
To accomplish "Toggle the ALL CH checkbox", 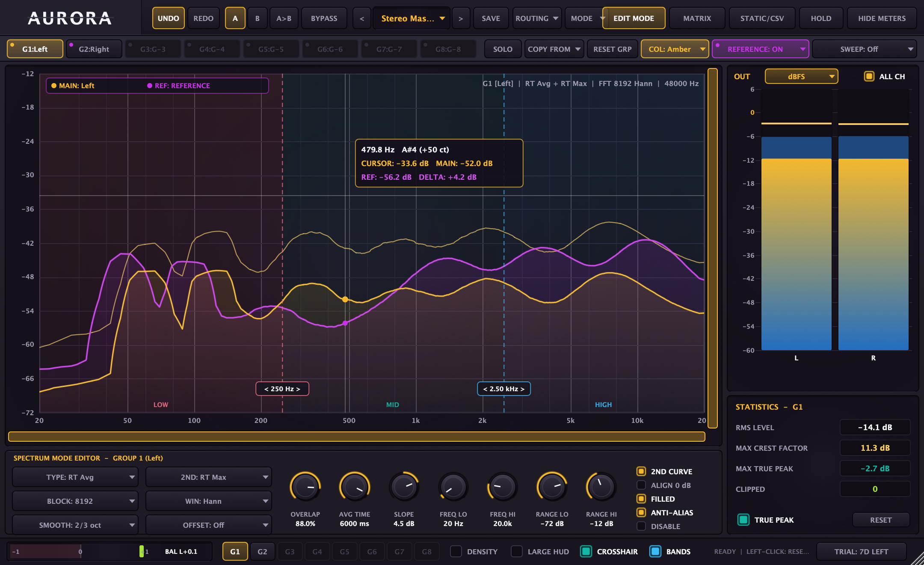I will coord(869,76).
